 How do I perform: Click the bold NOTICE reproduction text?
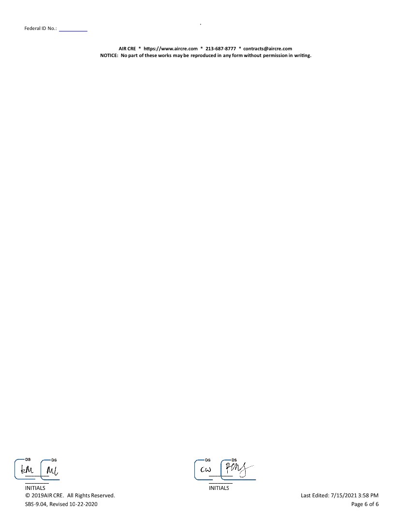205,55
